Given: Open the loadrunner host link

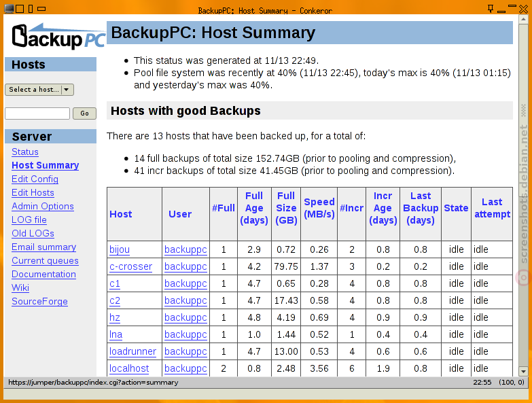Looking at the screenshot, I should click(132, 351).
